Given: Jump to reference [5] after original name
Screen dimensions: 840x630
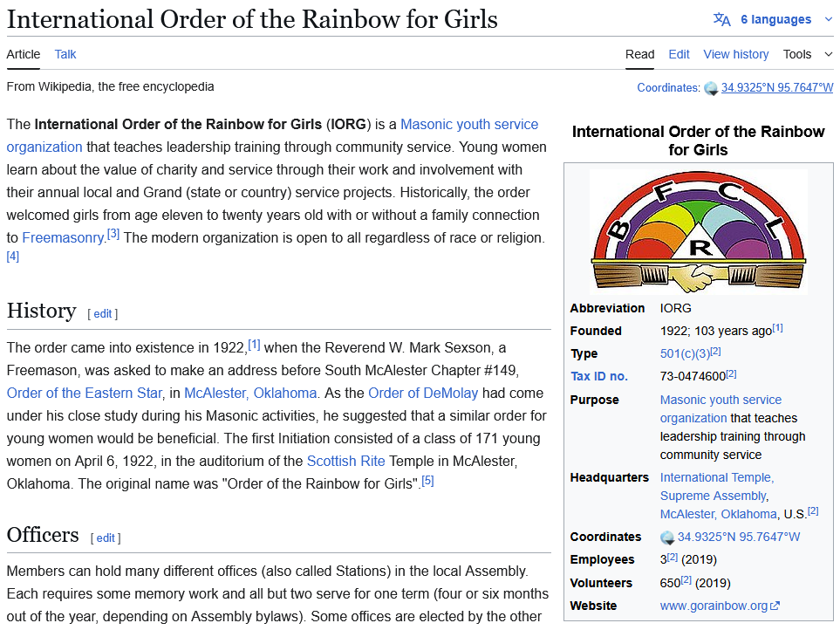Looking at the screenshot, I should (427, 481).
